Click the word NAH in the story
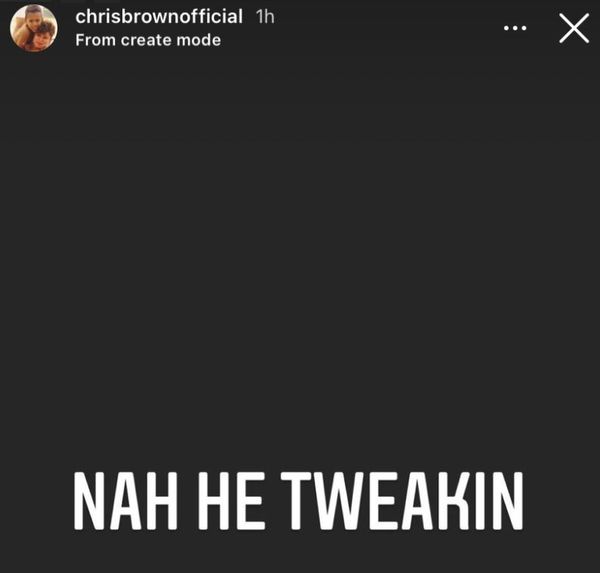The width and height of the screenshot is (600, 573). [126, 501]
